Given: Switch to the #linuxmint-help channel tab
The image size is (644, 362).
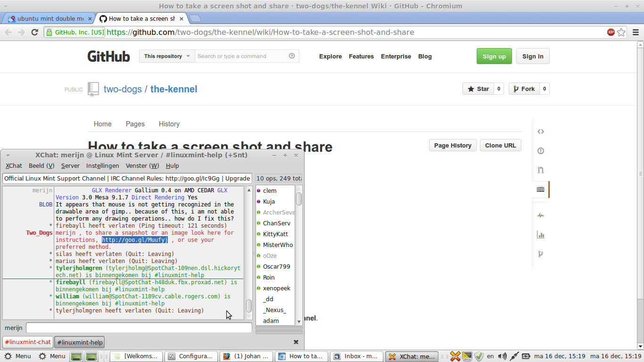Looking at the screenshot, I should [80, 342].
